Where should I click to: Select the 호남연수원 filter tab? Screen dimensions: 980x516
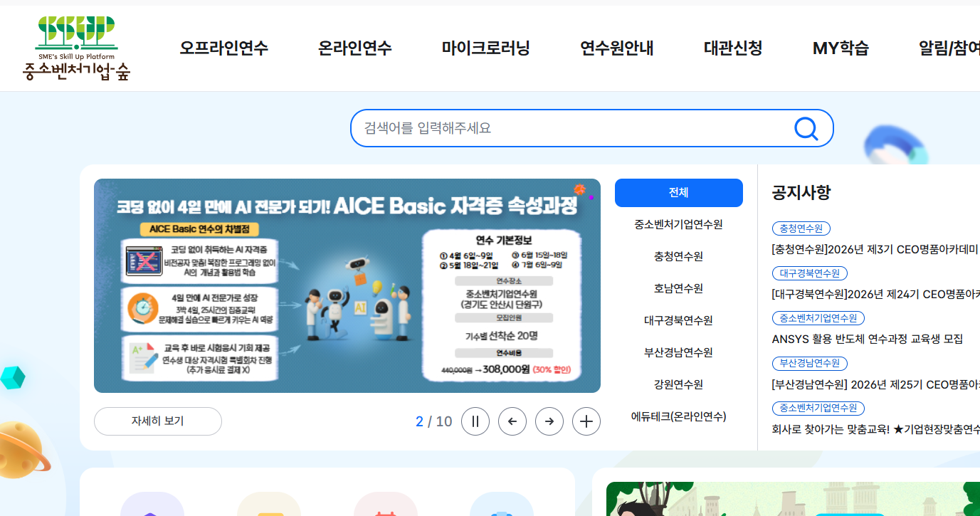pos(679,288)
